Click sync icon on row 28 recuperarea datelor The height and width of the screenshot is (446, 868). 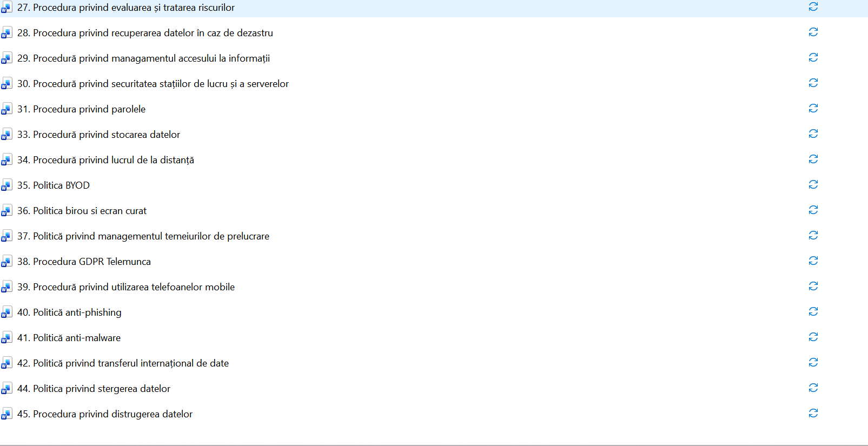pos(813,32)
